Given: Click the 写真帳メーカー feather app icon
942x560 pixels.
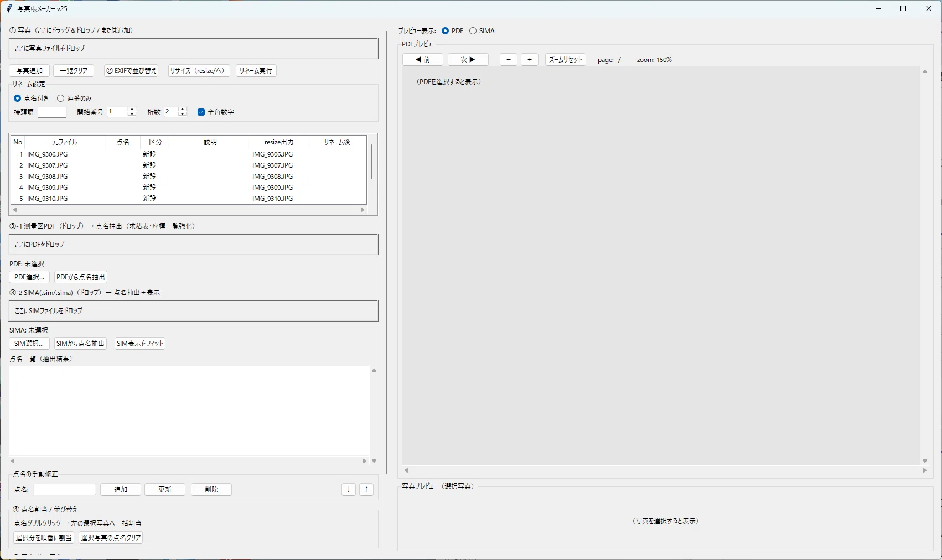Looking at the screenshot, I should tap(9, 8).
